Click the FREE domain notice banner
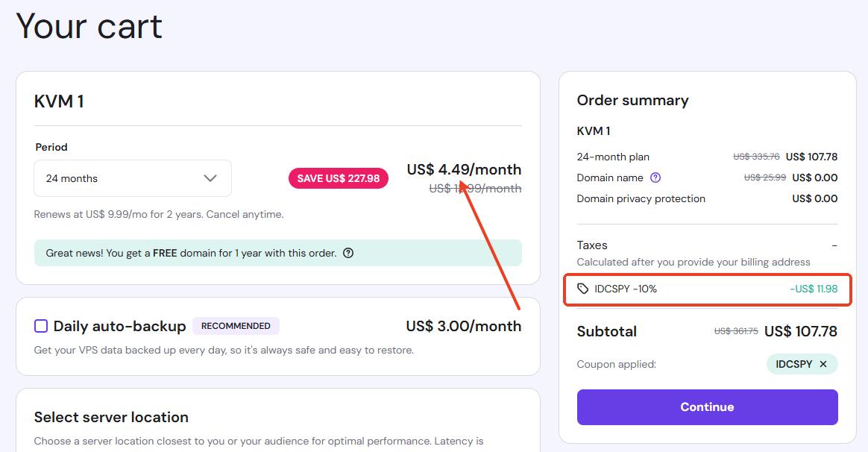Image resolution: width=868 pixels, height=452 pixels. [x=277, y=253]
